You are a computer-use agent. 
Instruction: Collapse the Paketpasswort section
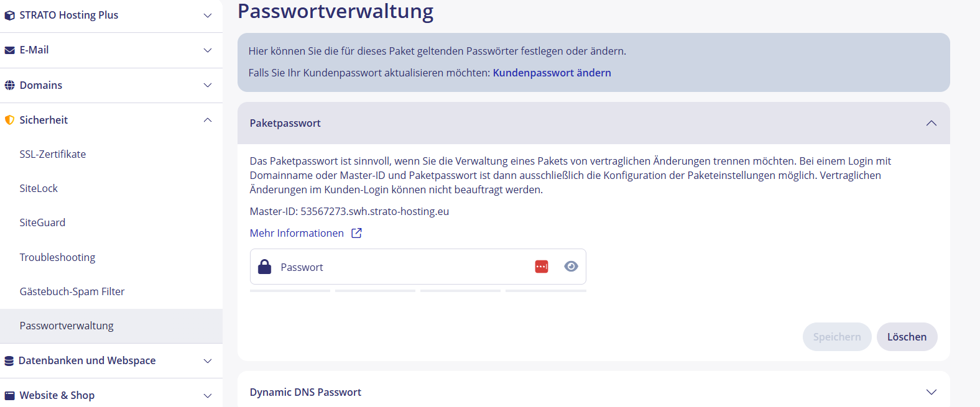click(x=931, y=123)
